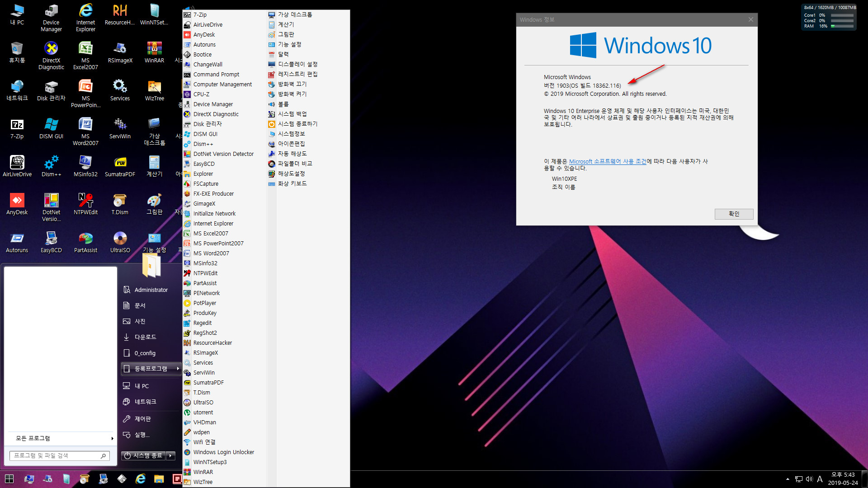Select 방화벽 끄기 menu entry
Viewport: 868px width, 488px height.
[x=308, y=84]
